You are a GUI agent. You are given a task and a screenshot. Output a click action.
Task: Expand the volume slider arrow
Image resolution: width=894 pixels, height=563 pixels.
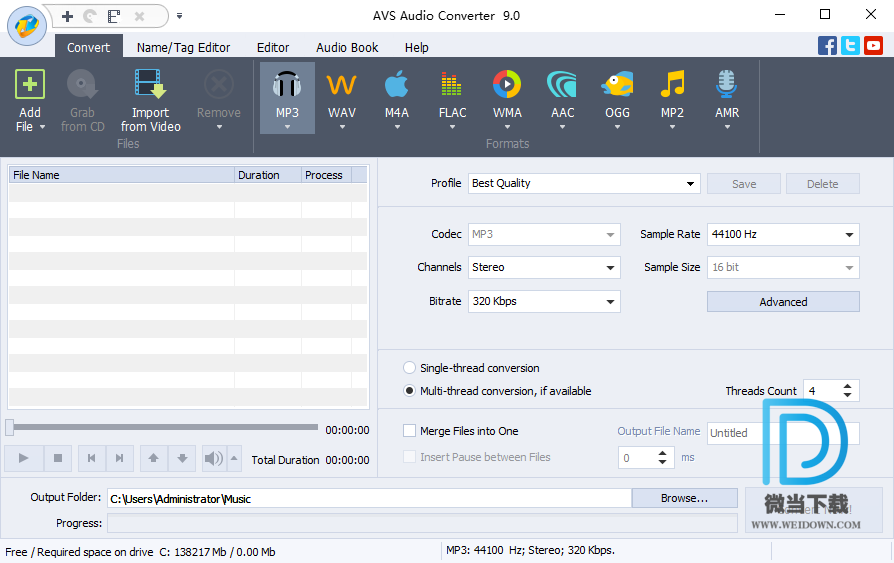coord(234,458)
